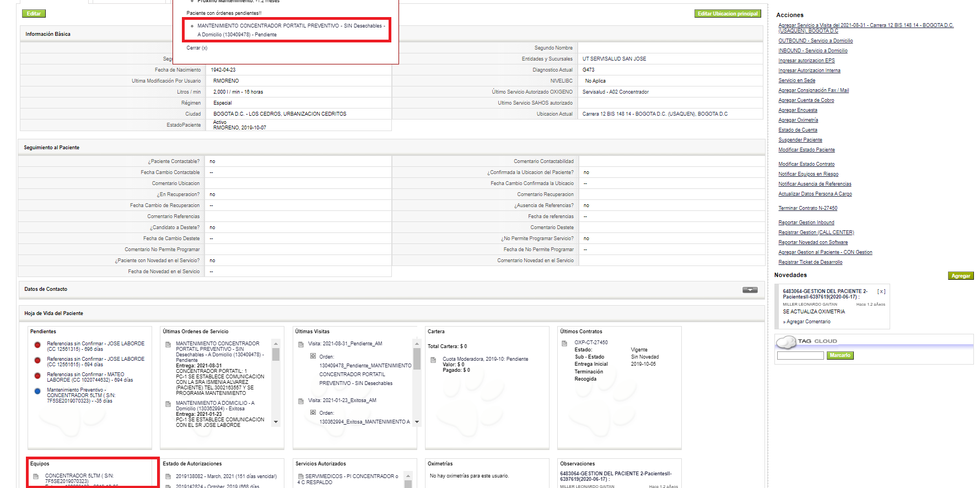Click red dot for MATEO LABORDE reference

coord(37,376)
